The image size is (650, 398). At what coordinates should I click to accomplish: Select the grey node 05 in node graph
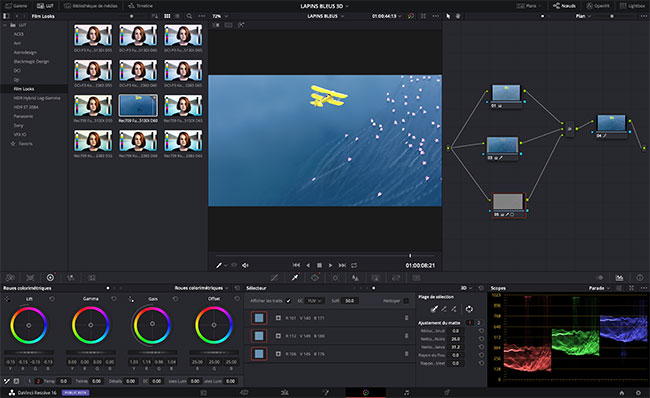click(508, 203)
